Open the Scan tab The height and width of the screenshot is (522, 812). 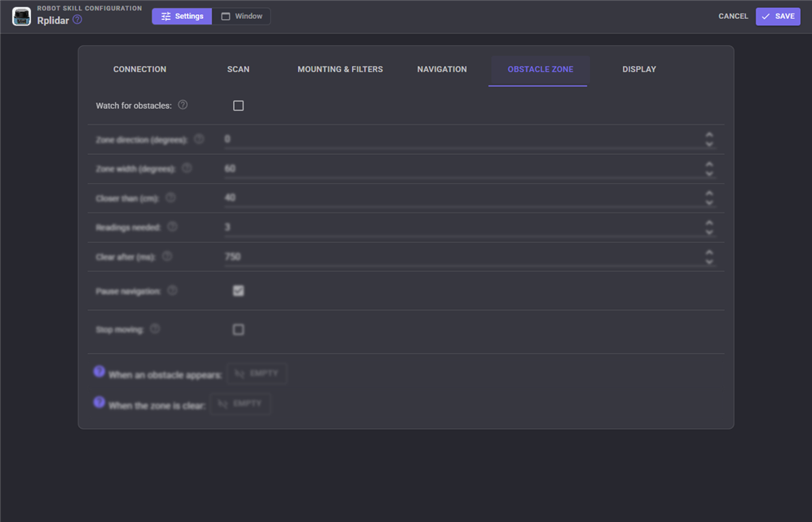point(238,69)
